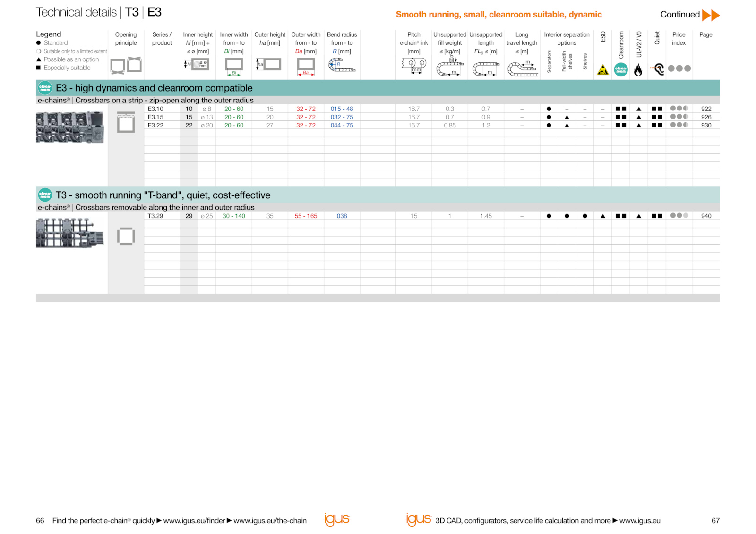Image resolution: width=756 pixels, height=534 pixels.
Task: Click the outer height ha diagram icon
Action: [268, 64]
